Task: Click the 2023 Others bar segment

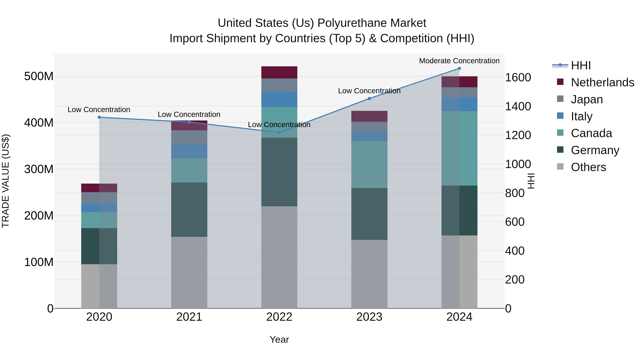Action: [x=369, y=274]
